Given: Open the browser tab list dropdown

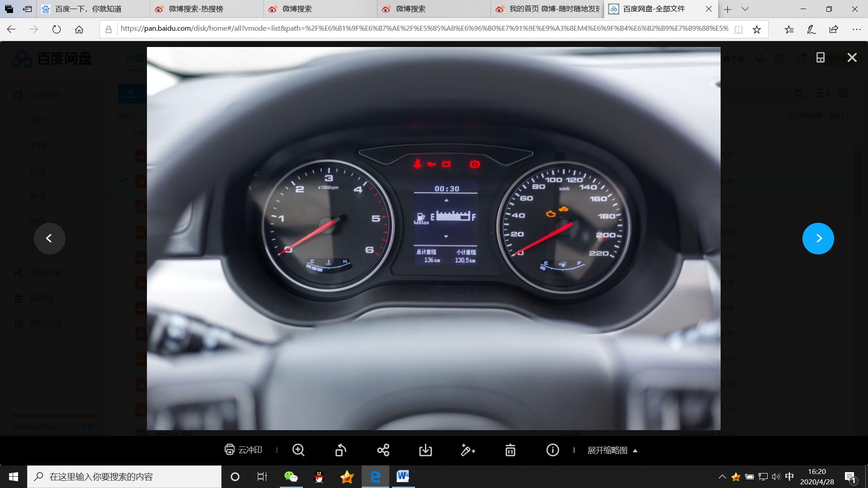Looking at the screenshot, I should click(x=745, y=9).
